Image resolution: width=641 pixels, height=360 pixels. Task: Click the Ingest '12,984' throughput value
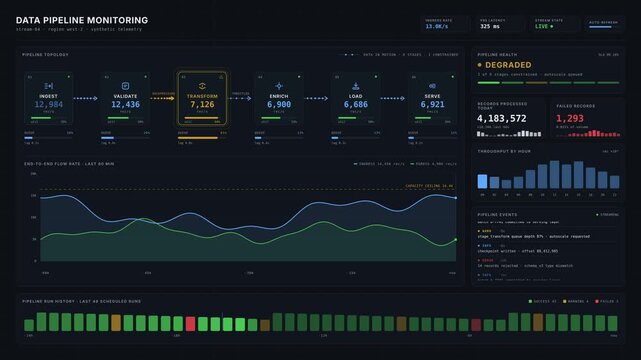tap(49, 105)
